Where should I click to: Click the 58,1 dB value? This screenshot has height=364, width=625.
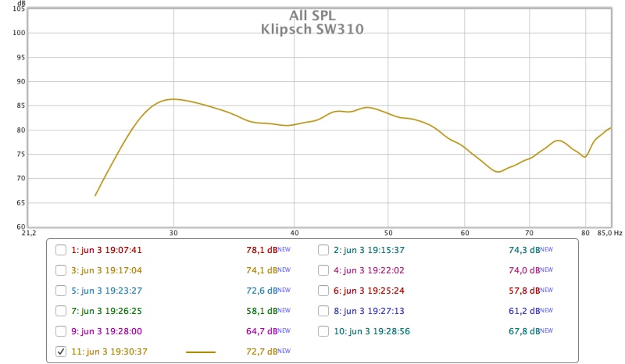[x=262, y=311]
